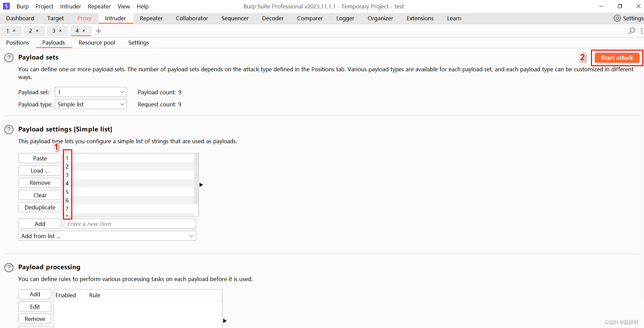Open the Resource pool sub-tab
This screenshot has width=644, height=328.
click(x=97, y=43)
